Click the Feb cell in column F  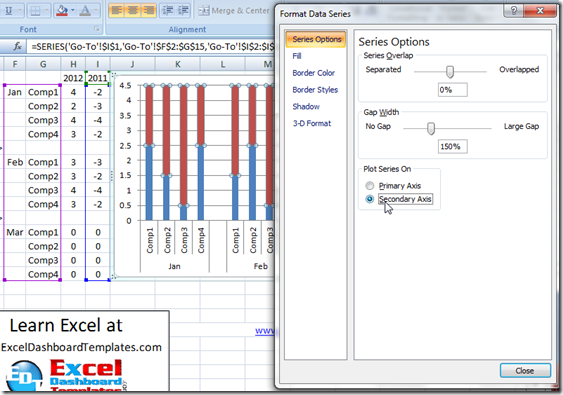click(x=15, y=162)
